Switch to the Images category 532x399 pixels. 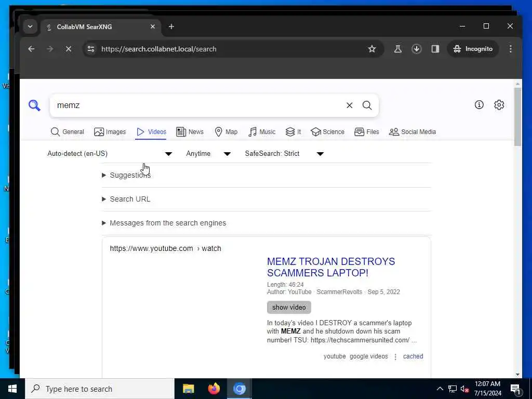pos(110,131)
